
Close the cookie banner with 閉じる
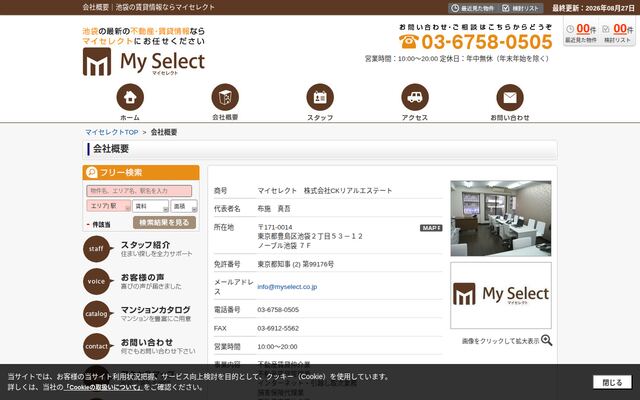click(x=612, y=382)
